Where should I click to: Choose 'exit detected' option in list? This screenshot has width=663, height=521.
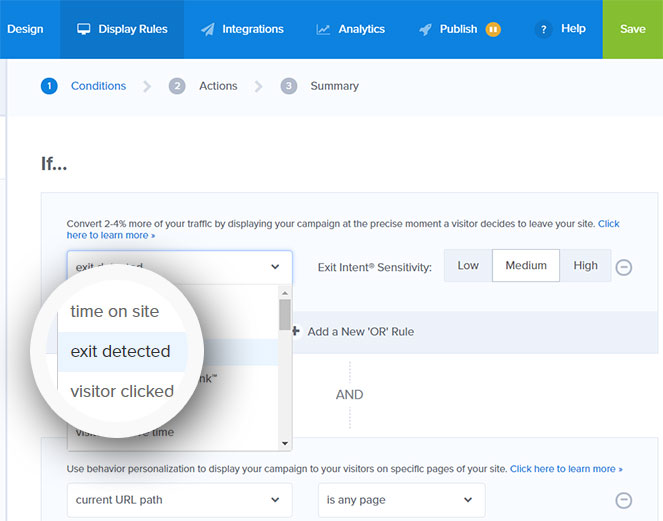(x=121, y=351)
